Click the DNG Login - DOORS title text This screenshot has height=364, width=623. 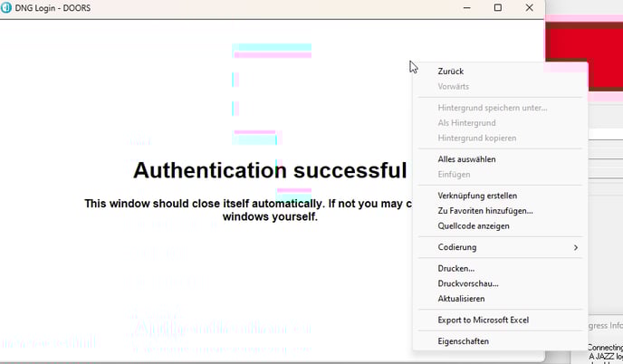tap(53, 8)
